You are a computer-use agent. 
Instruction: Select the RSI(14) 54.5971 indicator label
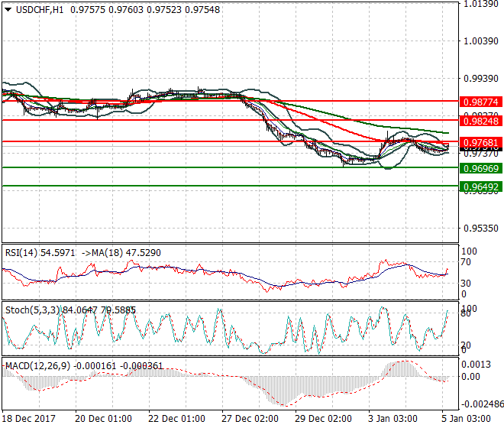[x=40, y=253]
